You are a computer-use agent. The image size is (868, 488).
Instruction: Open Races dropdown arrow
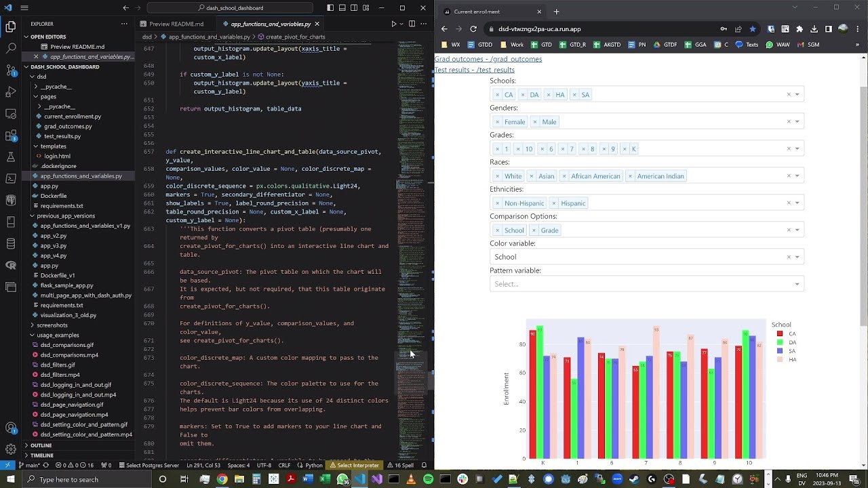click(797, 176)
